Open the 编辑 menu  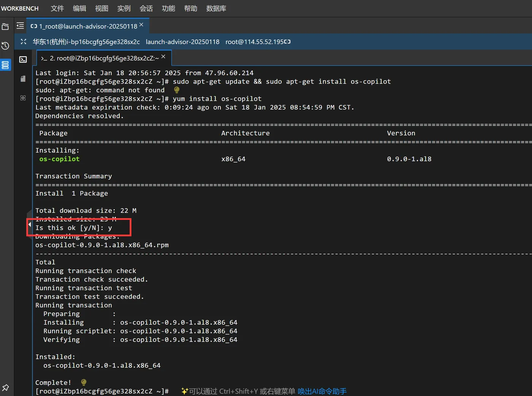79,8
